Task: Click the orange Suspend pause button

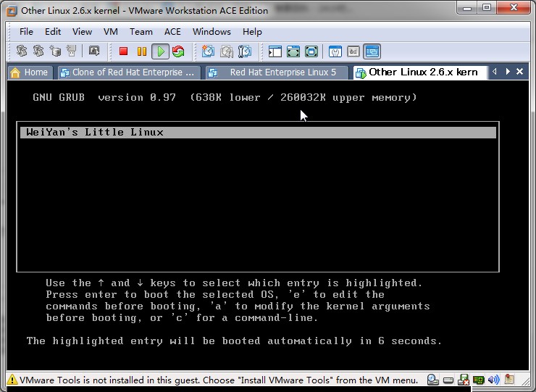Action: pyautogui.click(x=141, y=51)
